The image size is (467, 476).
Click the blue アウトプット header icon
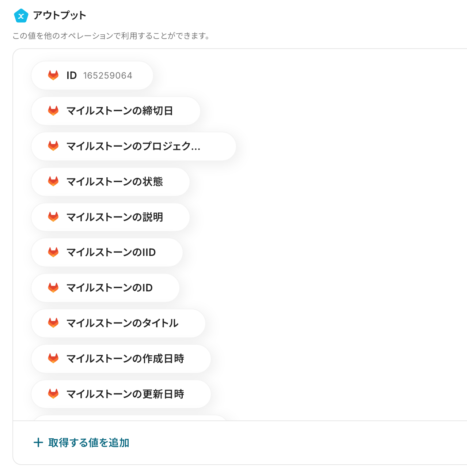point(21,16)
